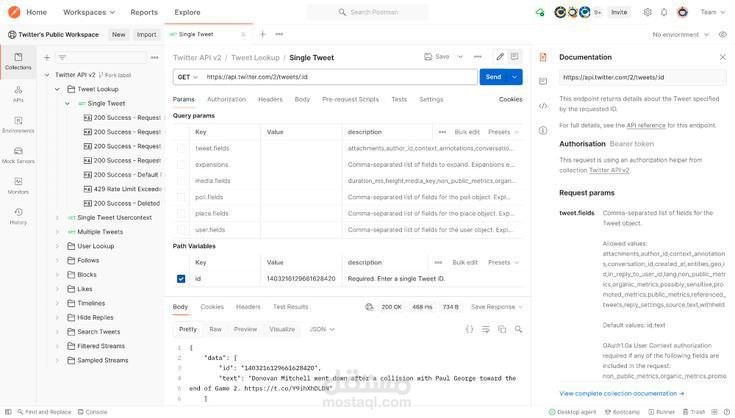Viewport: 735px width, 418px height.
Task: Open the Send button dropdown arrow
Action: 514,77
